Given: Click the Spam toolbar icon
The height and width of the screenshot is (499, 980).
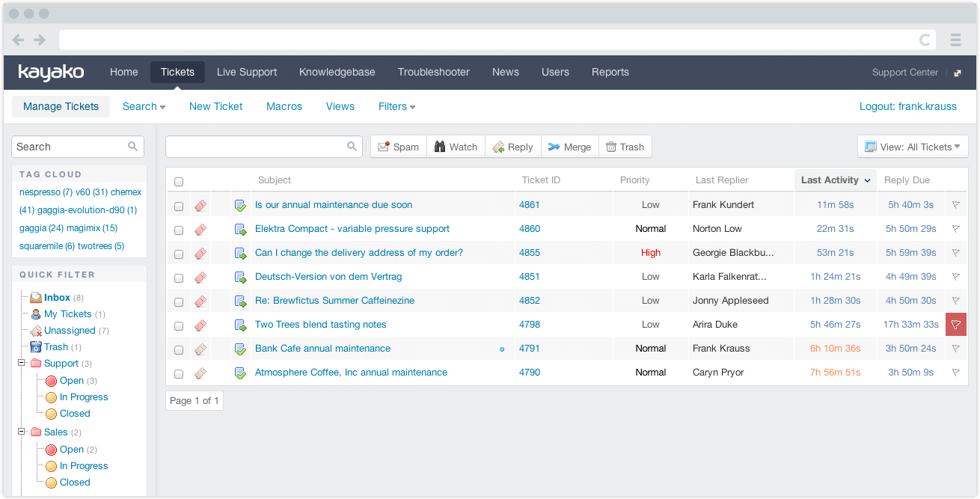Looking at the screenshot, I should (x=384, y=147).
